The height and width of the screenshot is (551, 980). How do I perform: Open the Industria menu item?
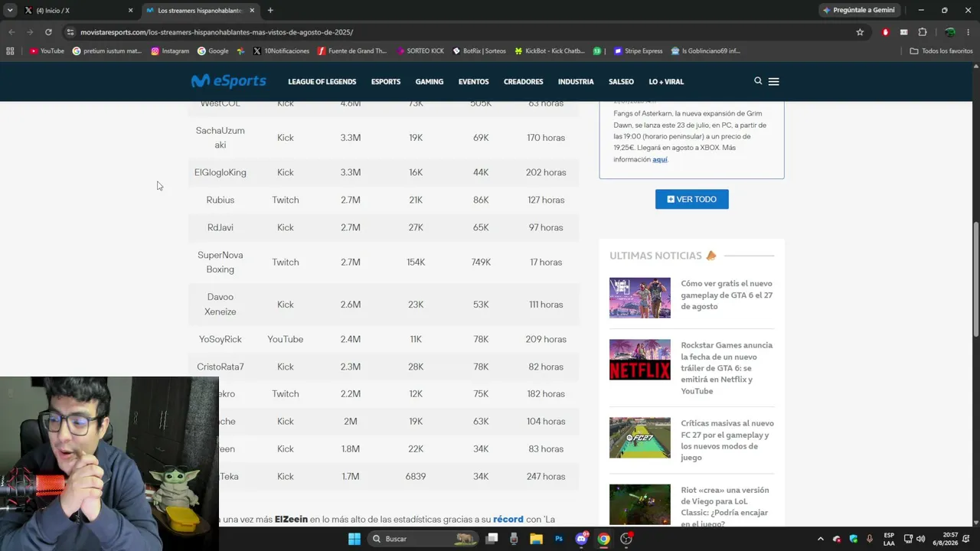coord(576,82)
